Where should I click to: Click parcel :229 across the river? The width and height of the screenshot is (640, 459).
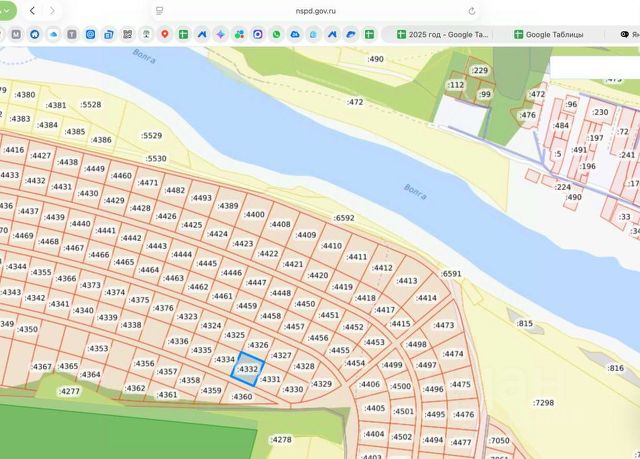[480, 71]
